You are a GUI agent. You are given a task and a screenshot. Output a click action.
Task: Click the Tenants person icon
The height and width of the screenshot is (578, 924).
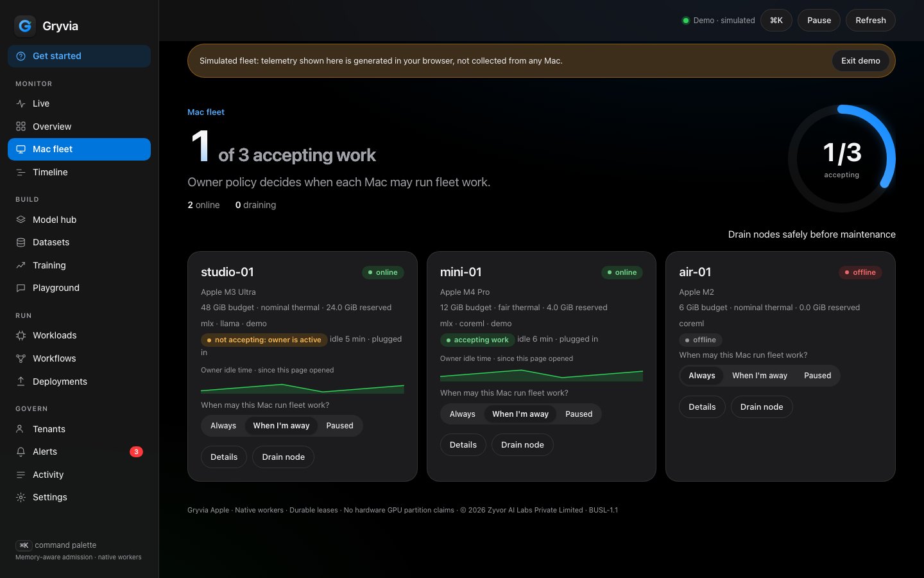coord(21,429)
